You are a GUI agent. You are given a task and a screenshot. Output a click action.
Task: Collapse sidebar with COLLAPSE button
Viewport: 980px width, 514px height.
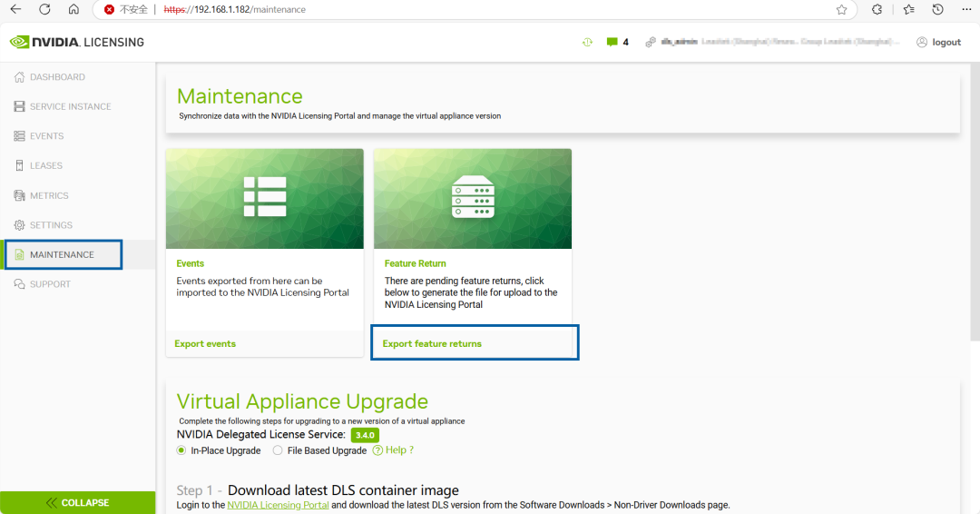[x=77, y=503]
